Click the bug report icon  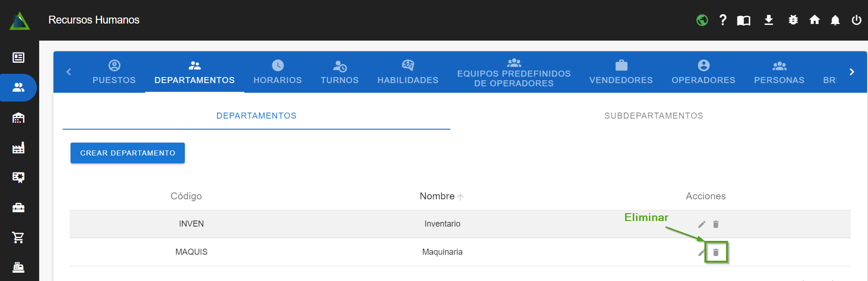(793, 20)
